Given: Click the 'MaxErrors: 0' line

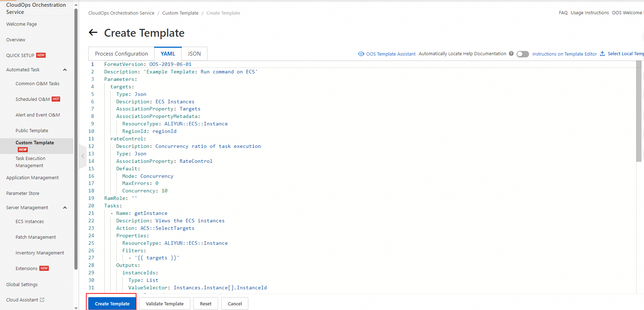Looking at the screenshot, I should click(x=140, y=184).
